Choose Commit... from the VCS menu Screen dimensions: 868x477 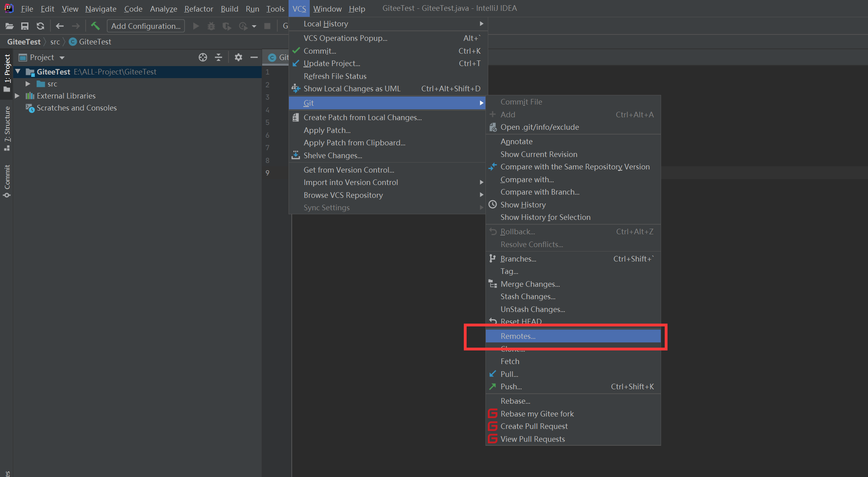point(387,51)
